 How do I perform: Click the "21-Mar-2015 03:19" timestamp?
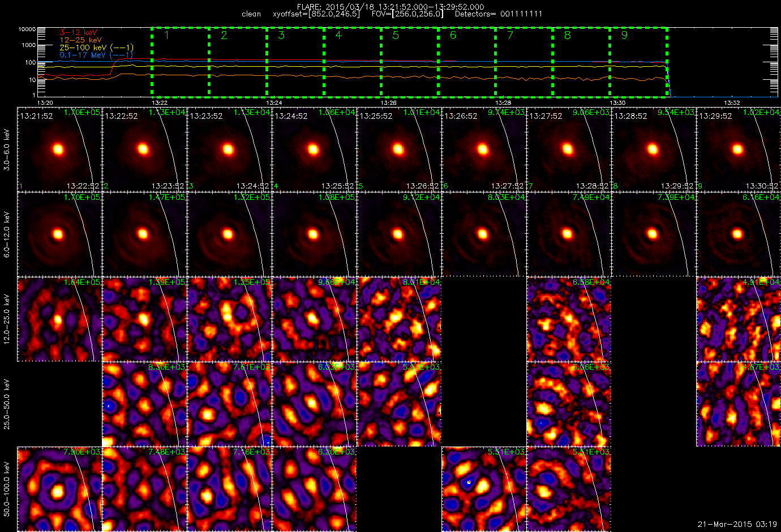click(x=737, y=524)
